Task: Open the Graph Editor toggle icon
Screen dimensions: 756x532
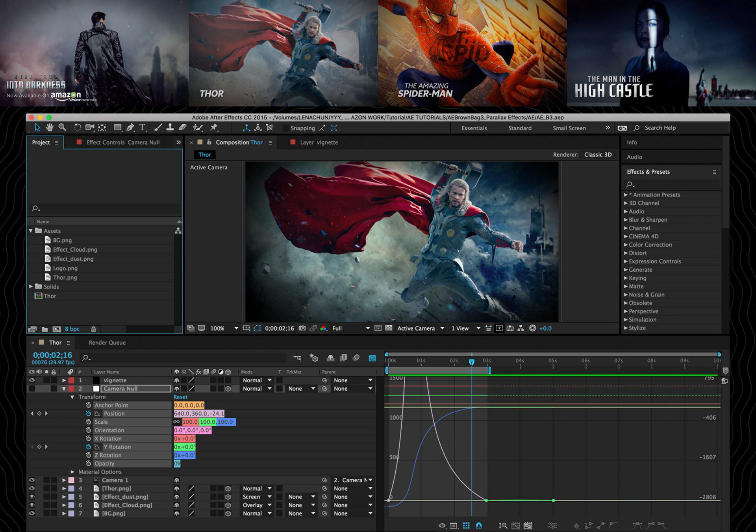Action: pos(372,358)
